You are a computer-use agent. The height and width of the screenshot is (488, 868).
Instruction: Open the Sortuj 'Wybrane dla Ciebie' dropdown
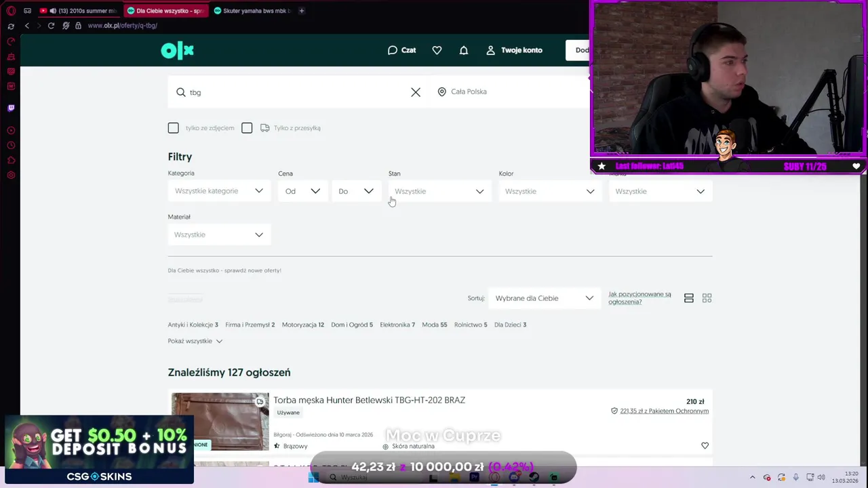(544, 298)
